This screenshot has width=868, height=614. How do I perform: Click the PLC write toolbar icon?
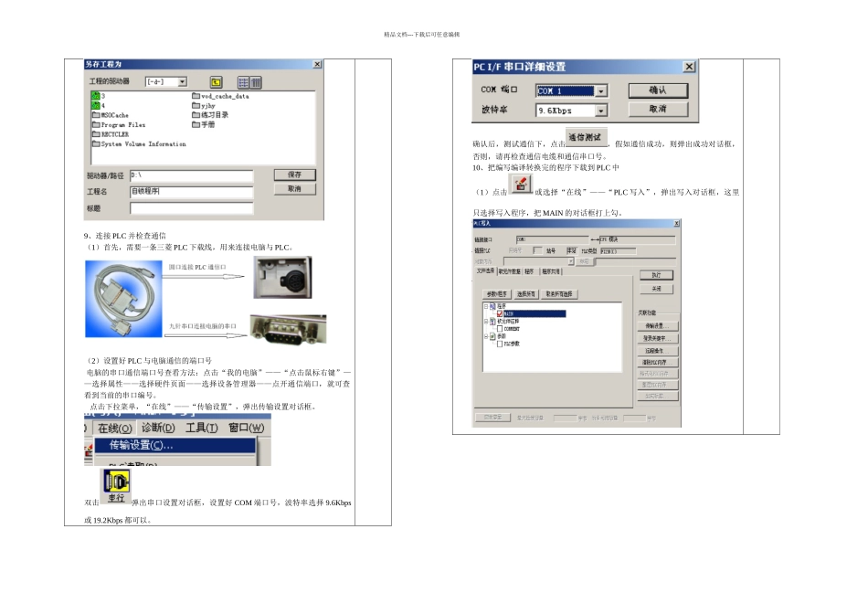click(521, 184)
